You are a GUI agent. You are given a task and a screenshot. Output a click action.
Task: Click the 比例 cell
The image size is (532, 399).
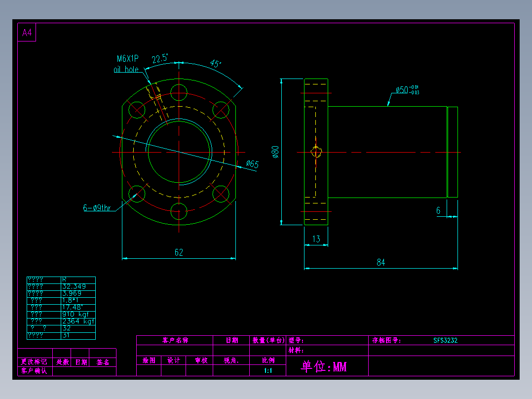click(268, 360)
